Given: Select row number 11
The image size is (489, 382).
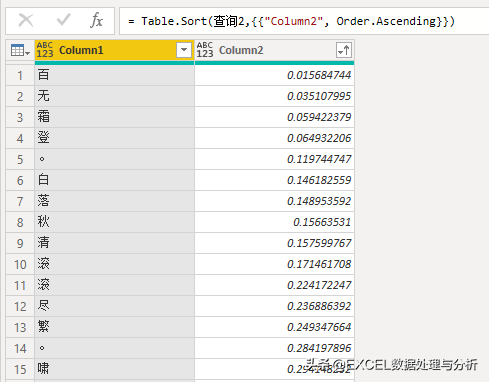Looking at the screenshot, I should [20, 285].
